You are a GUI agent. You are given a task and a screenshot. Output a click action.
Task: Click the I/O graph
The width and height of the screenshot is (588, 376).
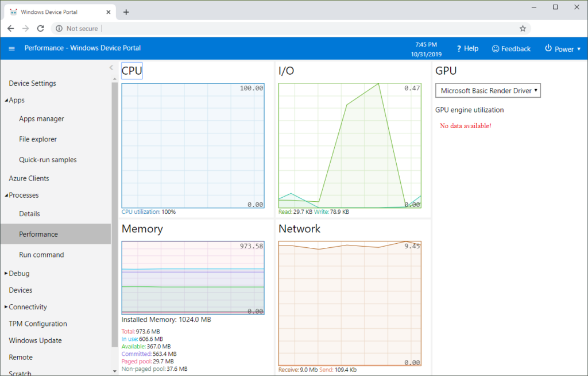click(350, 145)
